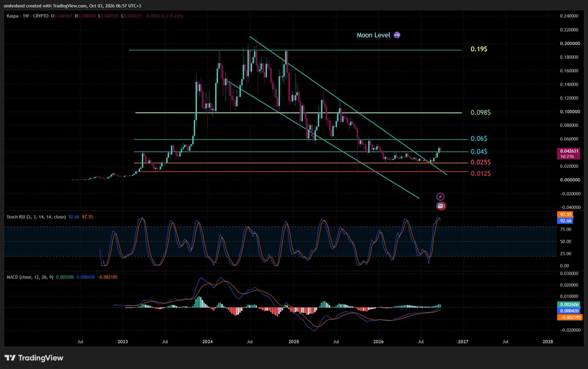Select the white horizontal line at the 0.098$ level
Image resolution: width=588 pixels, height=369 pixels.
coord(298,113)
